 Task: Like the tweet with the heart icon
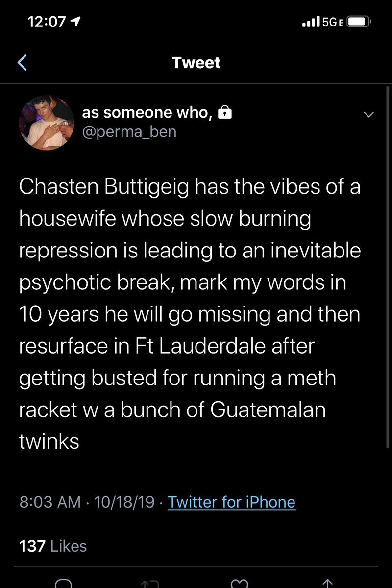239,584
